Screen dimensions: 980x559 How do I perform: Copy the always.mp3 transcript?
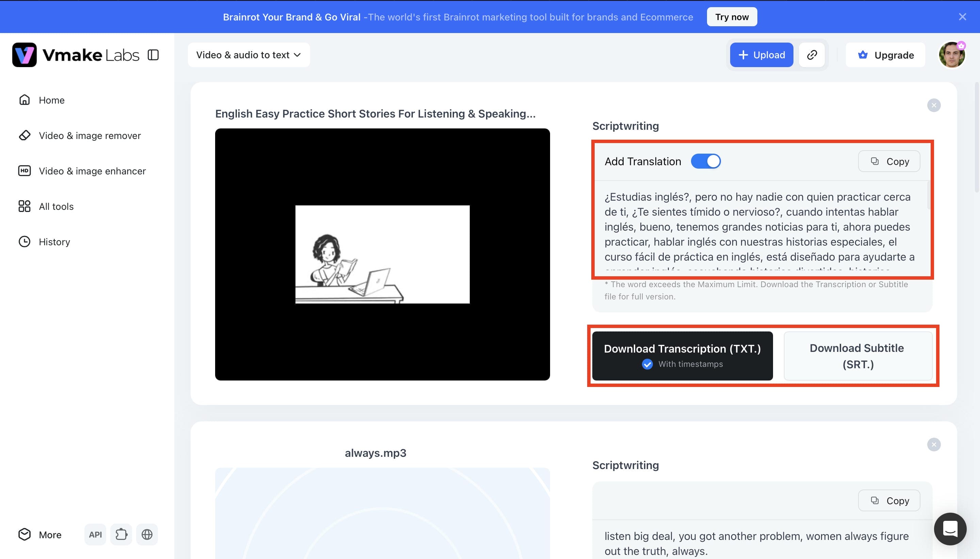[889, 501]
